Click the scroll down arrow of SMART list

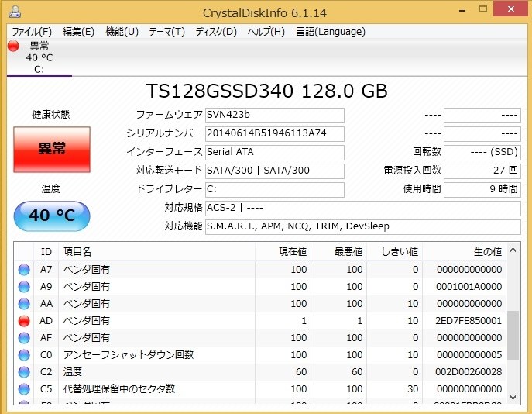click(x=513, y=398)
